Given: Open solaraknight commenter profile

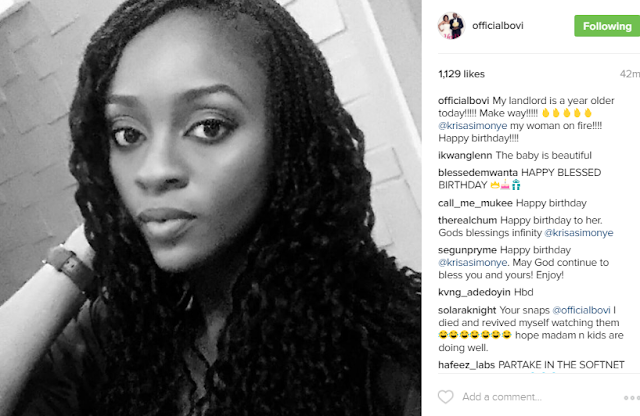Looking at the screenshot, I should [467, 310].
